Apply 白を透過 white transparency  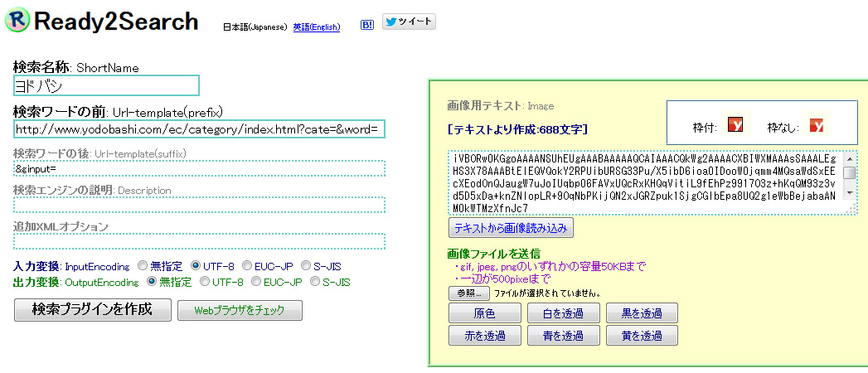coord(563,313)
